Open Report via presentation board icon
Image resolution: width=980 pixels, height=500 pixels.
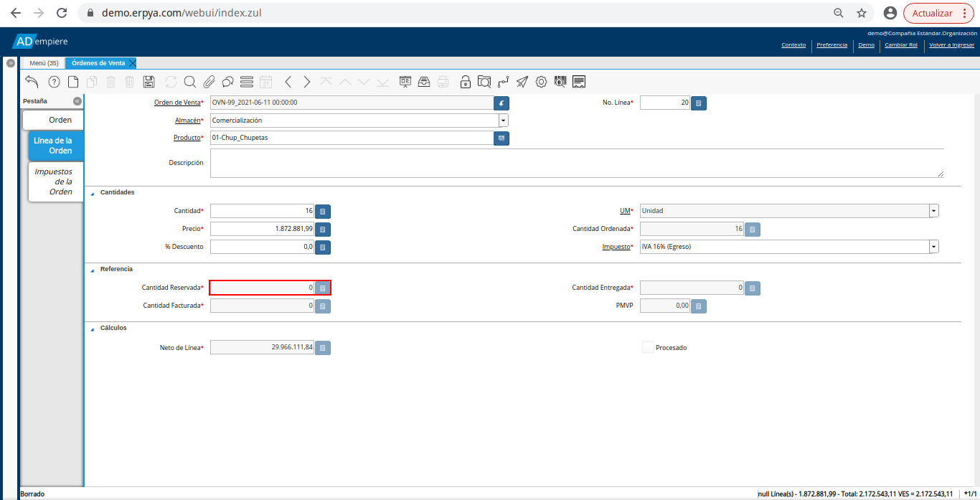pos(405,82)
